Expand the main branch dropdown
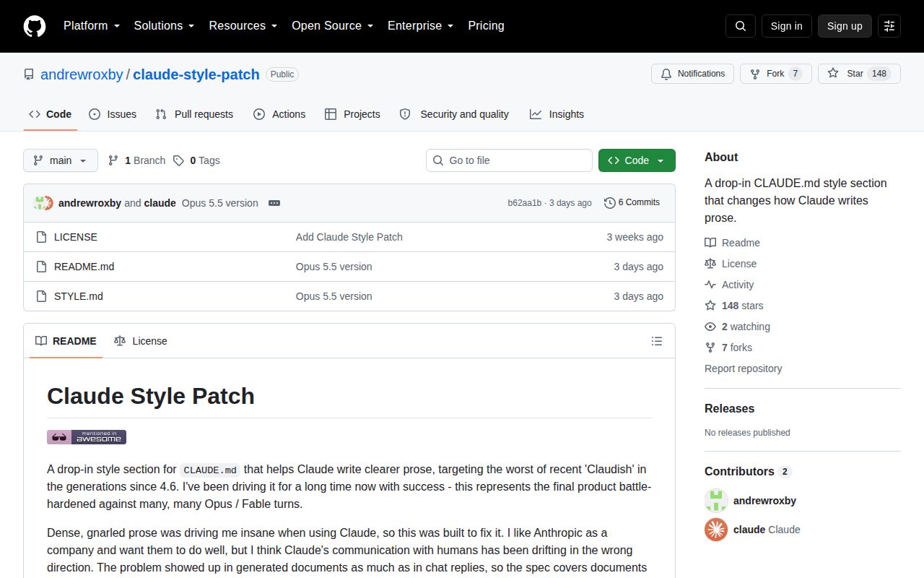 61,160
